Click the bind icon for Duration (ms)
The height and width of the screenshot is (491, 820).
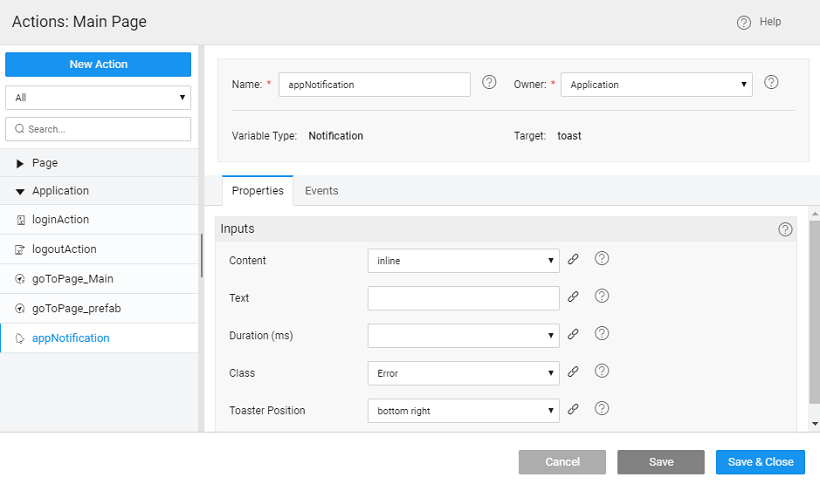pyautogui.click(x=573, y=334)
